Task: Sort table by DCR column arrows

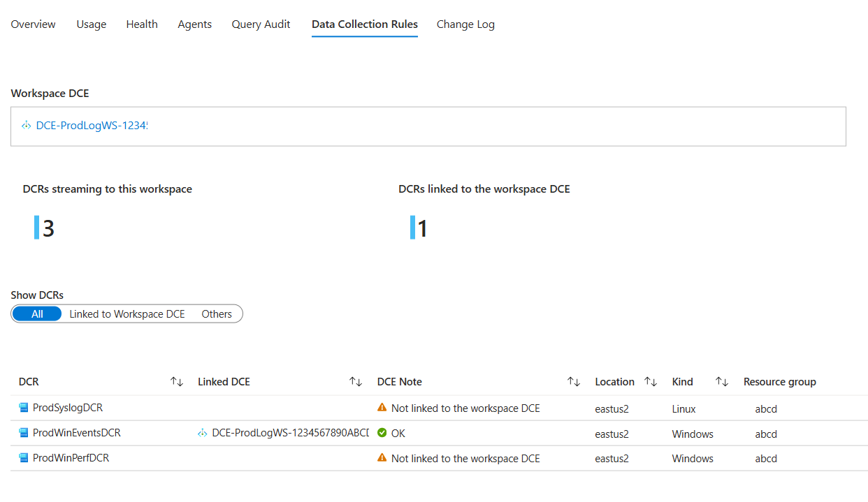Action: pyautogui.click(x=177, y=382)
